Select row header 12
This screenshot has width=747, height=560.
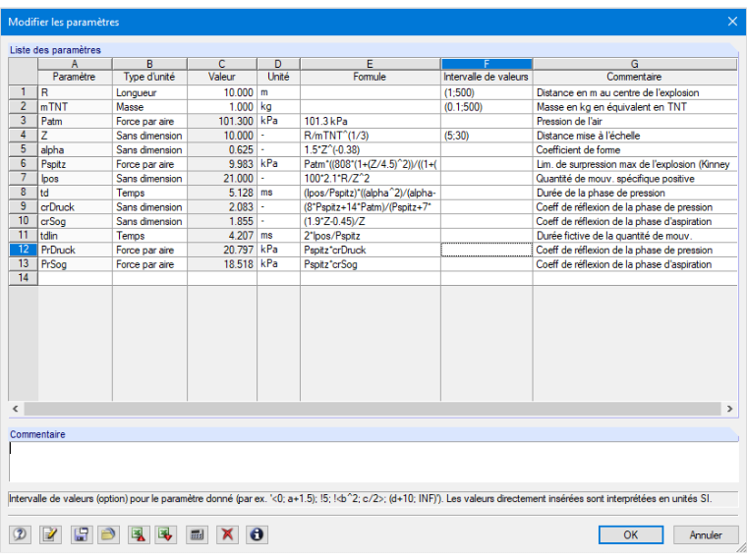(24, 250)
